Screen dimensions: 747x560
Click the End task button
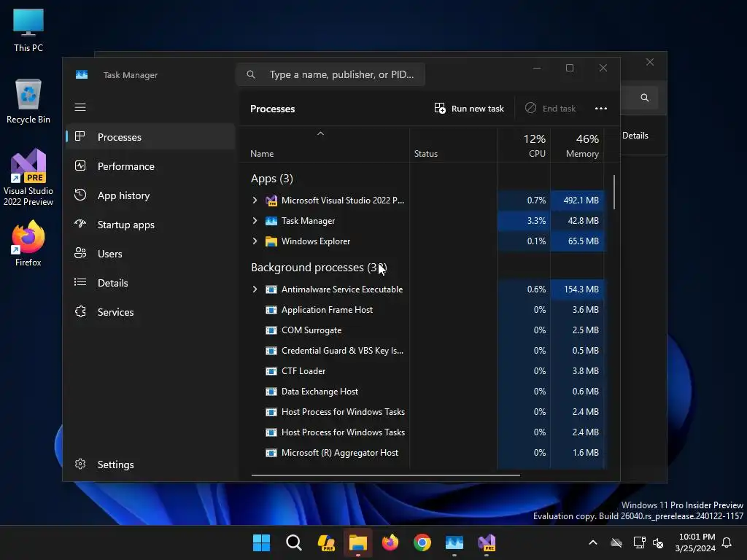550,108
